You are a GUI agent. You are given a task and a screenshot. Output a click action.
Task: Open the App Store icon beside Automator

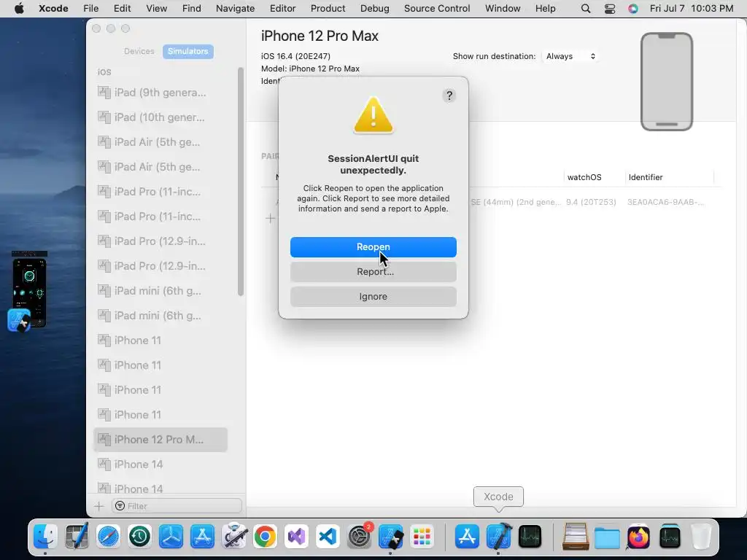click(x=203, y=537)
